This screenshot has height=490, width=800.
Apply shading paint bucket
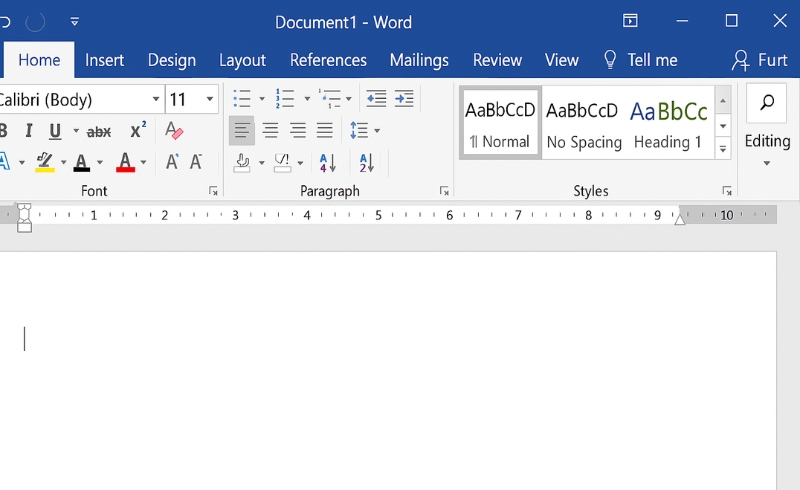(x=242, y=163)
